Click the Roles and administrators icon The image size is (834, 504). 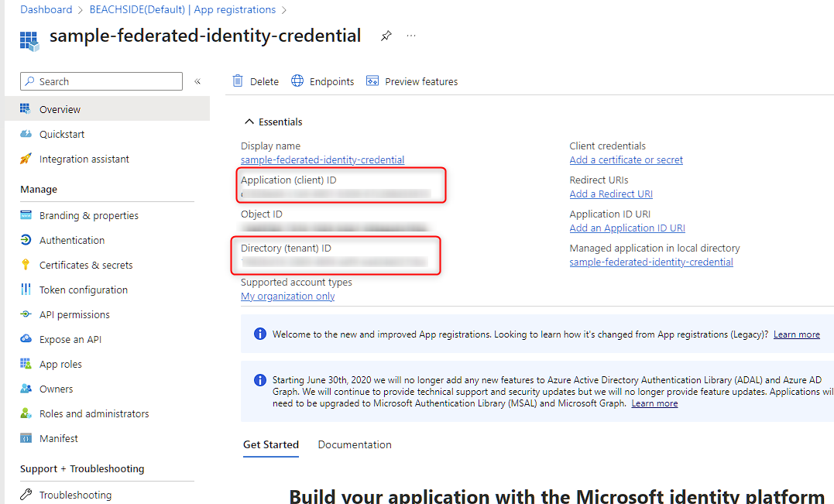[26, 413]
